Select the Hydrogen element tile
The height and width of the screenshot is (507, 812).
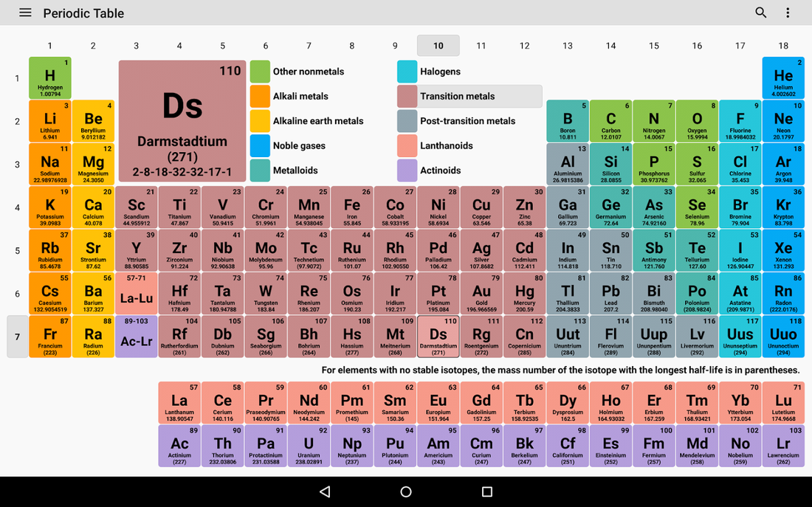49,78
